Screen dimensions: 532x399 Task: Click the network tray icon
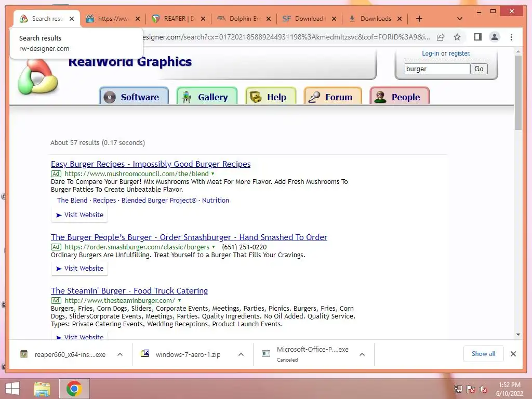[x=458, y=389]
